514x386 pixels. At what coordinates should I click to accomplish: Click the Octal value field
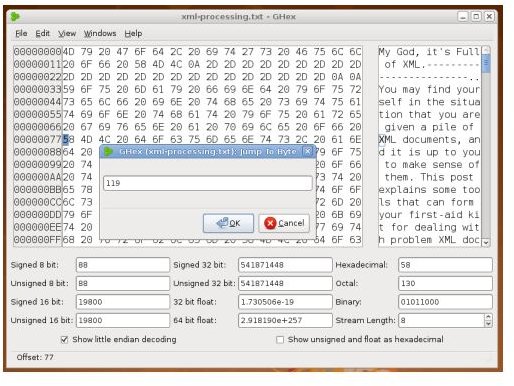click(x=445, y=283)
